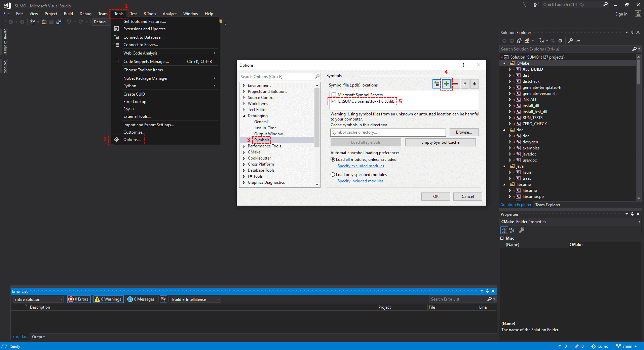644x350 pixels.
Task: Uncheck the C:\SUMOLibraries\fox-1.6.58\lib location
Action: [x=334, y=101]
